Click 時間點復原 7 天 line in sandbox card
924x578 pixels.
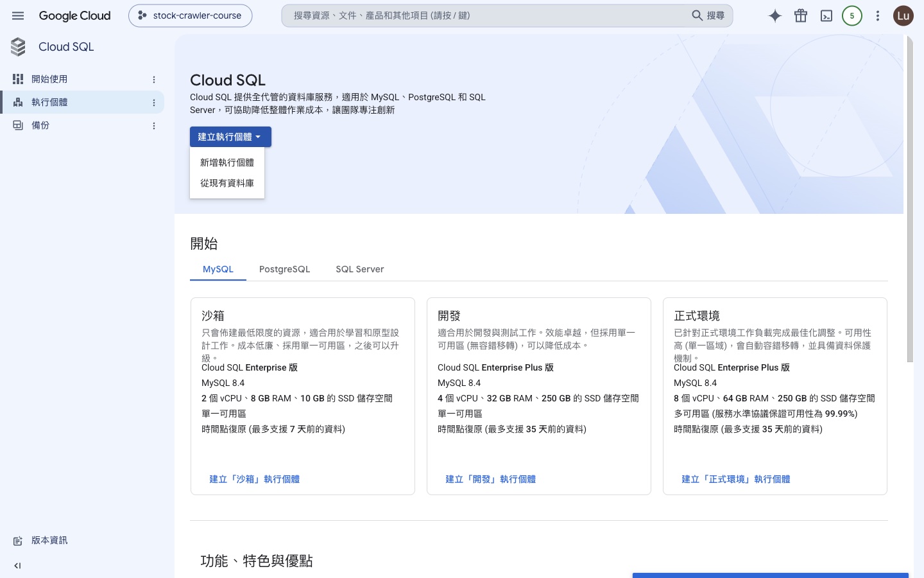(273, 429)
